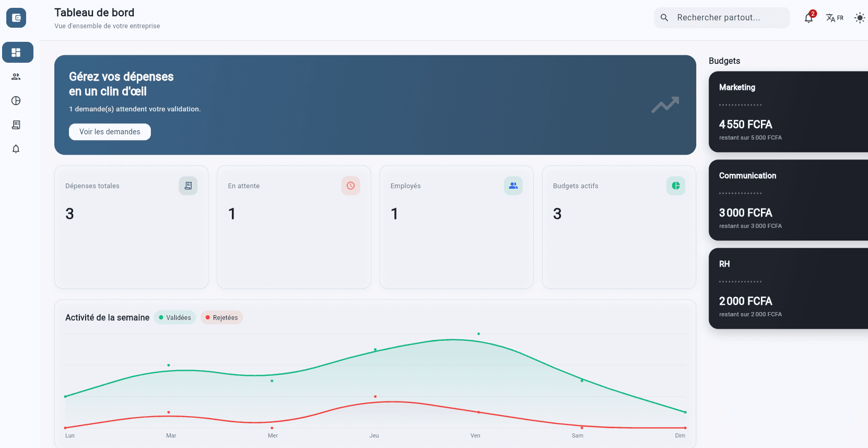868x448 pixels.
Task: Open the Communication budget card
Action: point(788,200)
